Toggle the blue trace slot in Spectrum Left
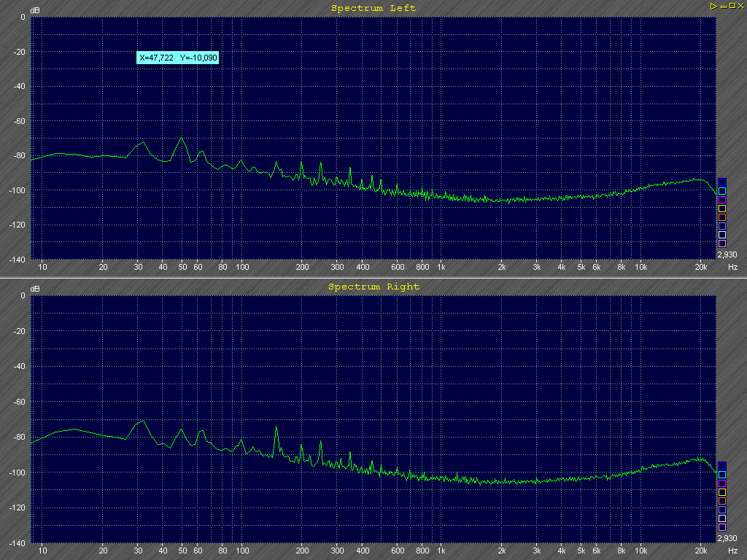The width and height of the screenshot is (747, 560). (x=722, y=182)
